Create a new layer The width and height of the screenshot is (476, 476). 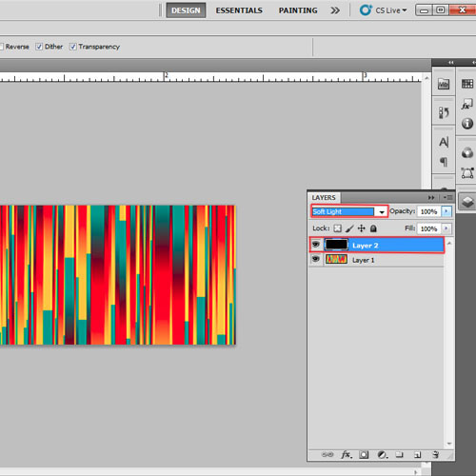click(x=418, y=455)
